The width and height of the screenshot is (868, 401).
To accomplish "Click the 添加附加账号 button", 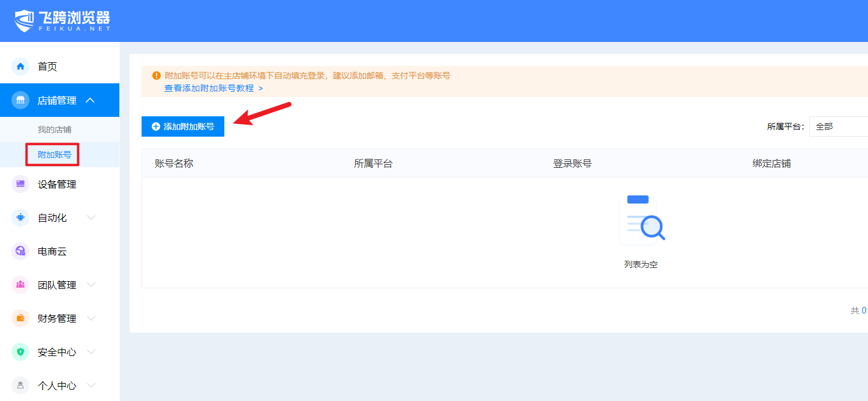I will (x=183, y=126).
